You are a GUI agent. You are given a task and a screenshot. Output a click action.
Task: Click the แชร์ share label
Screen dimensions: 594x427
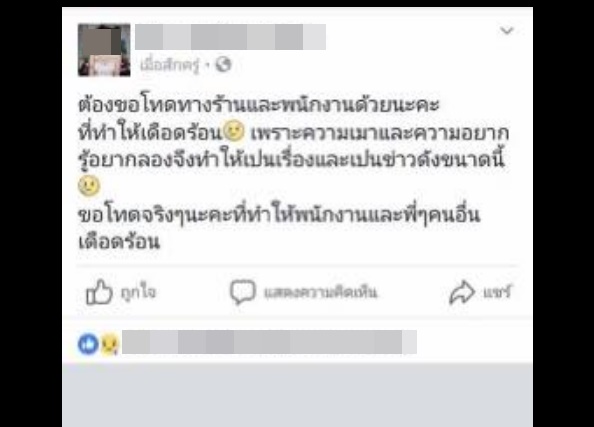pos(497,292)
